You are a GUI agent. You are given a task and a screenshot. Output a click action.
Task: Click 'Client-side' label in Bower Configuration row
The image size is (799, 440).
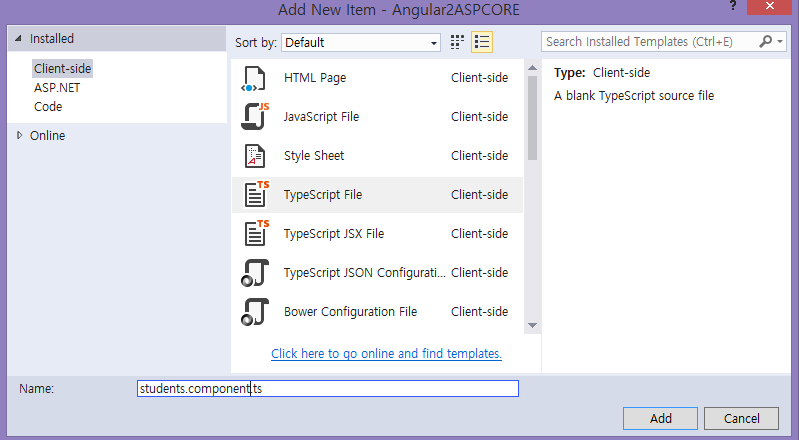[480, 312]
